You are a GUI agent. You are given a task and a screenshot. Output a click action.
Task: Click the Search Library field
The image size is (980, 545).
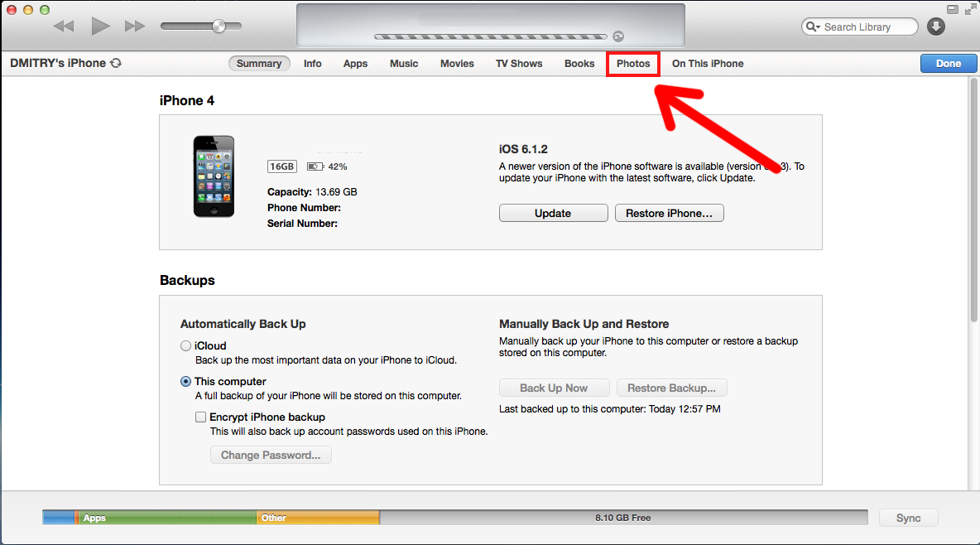[x=859, y=27]
